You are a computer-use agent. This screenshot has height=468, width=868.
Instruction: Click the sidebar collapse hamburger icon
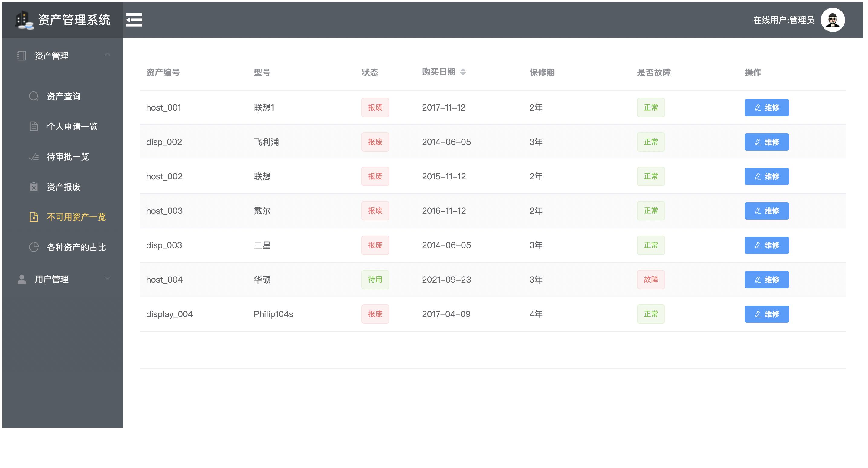pos(134,20)
